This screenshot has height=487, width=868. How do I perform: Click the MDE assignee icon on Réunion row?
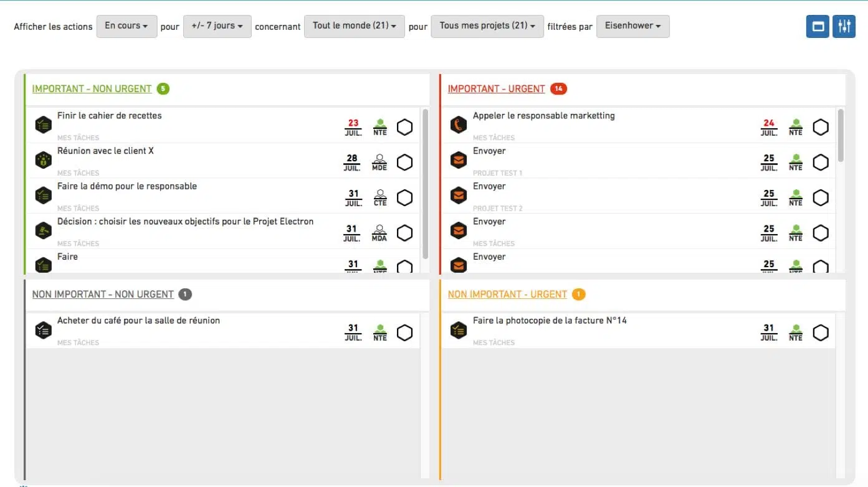point(379,163)
